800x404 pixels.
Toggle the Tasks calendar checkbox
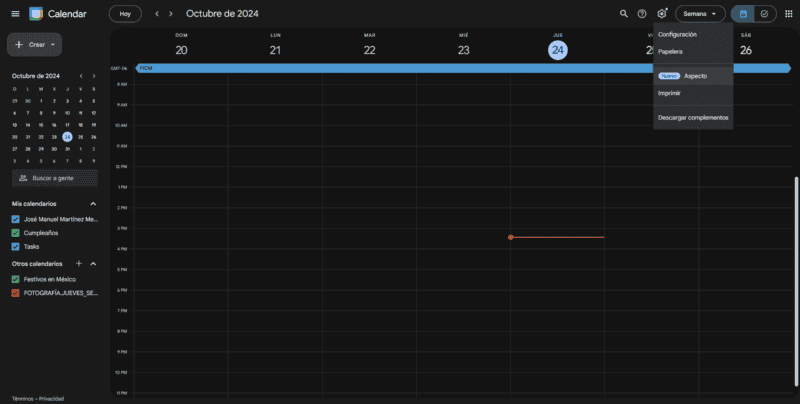(15, 247)
